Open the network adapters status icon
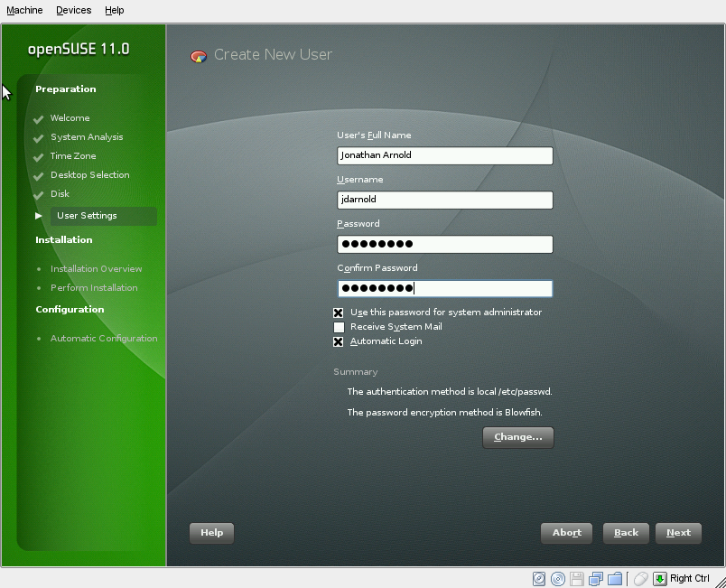Viewport: 726px width, 588px height. tap(595, 578)
